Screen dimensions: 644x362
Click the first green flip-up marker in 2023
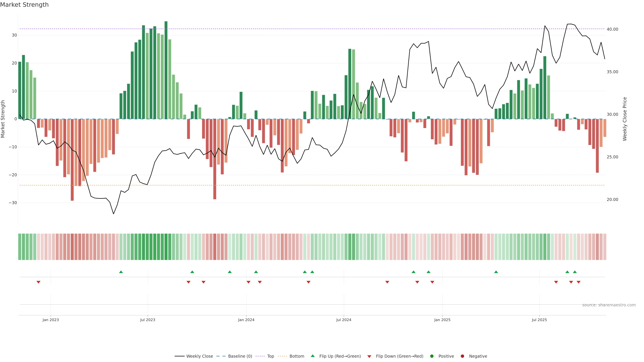pos(121,272)
